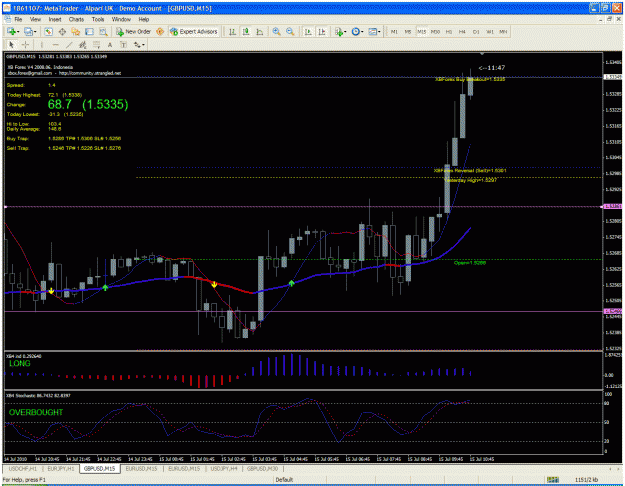
Task: Switch chart to candlesticks style
Action: coord(246,31)
